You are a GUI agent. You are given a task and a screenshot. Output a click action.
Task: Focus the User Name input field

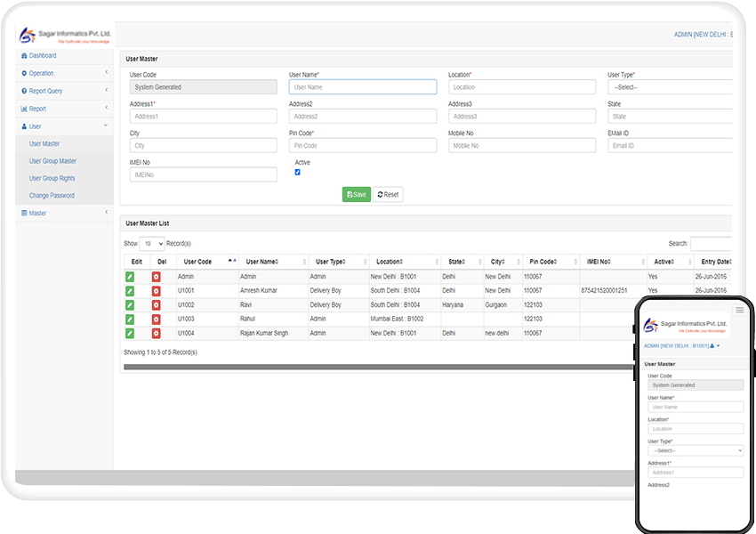[x=363, y=87]
